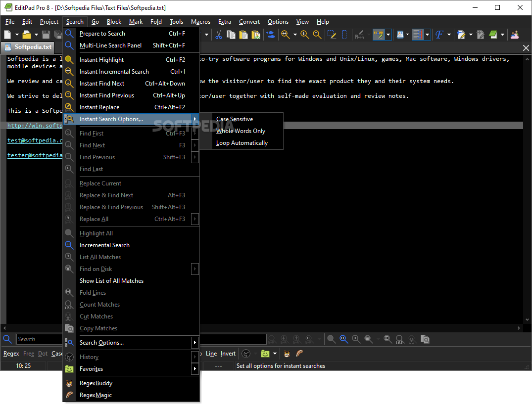Viewport: 532px width, 404px height.
Task: Toggle the Free option in the search panel
Action: pos(29,354)
